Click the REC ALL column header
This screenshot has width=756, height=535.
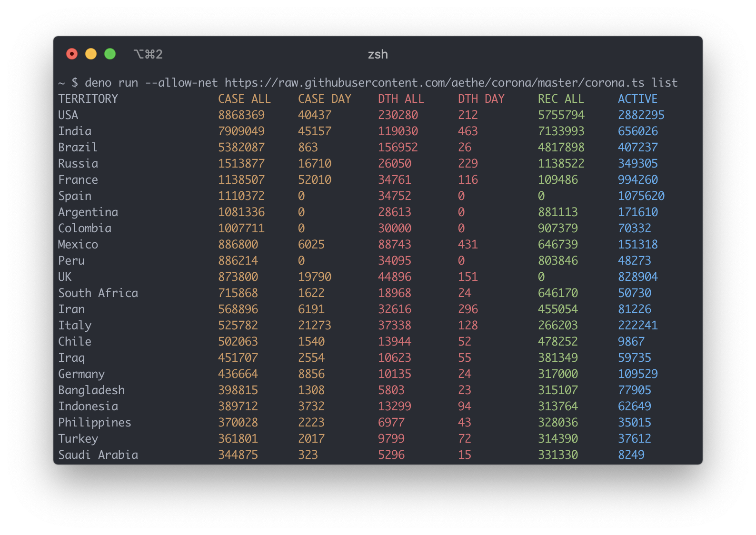(x=561, y=99)
